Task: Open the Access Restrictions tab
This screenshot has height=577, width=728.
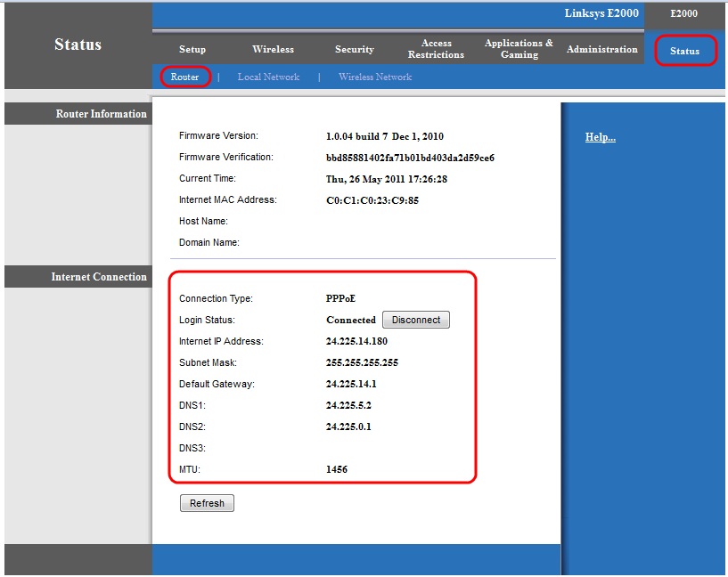Action: [x=436, y=49]
